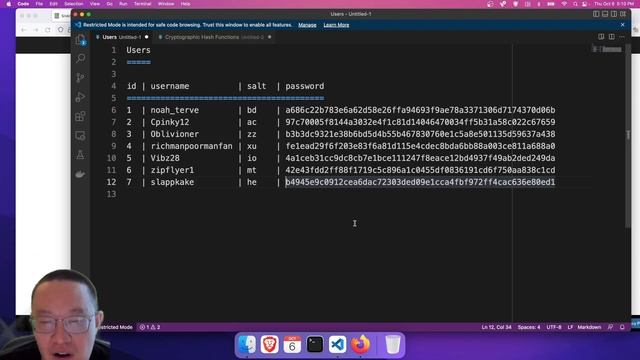Image resolution: width=640 pixels, height=360 pixels.
Task: Change the Markdown language mode
Action: 589,327
